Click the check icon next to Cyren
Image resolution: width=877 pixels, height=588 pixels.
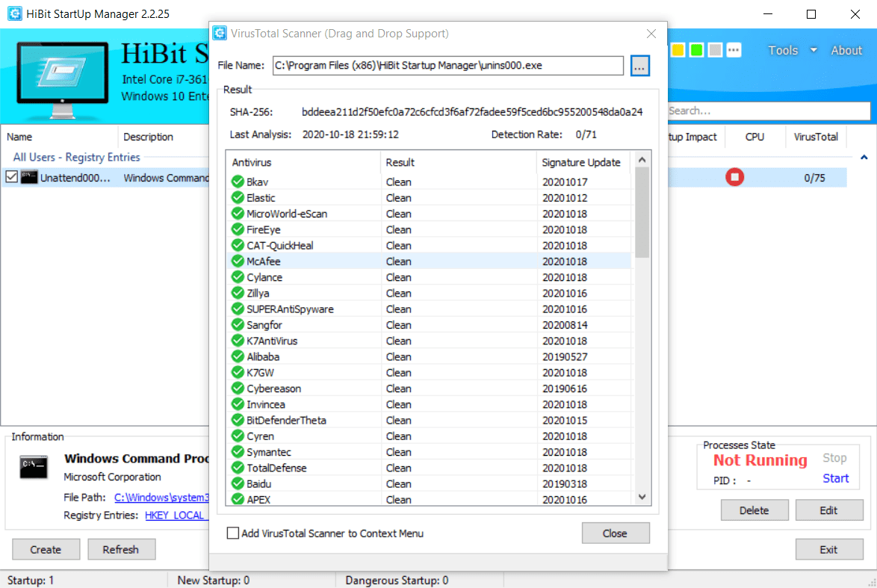[238, 436]
